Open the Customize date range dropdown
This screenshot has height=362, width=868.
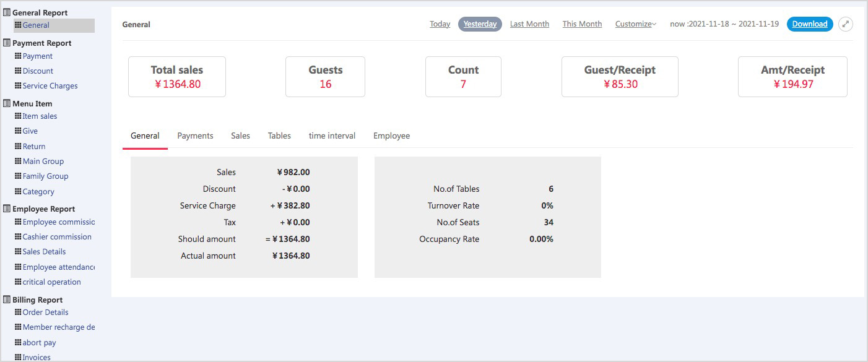click(x=635, y=24)
